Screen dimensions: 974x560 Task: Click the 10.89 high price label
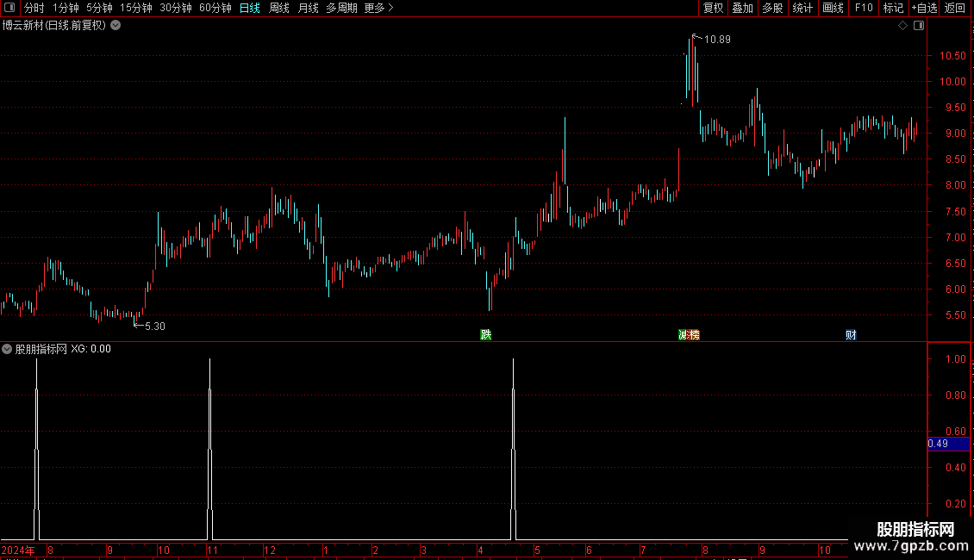tap(717, 40)
